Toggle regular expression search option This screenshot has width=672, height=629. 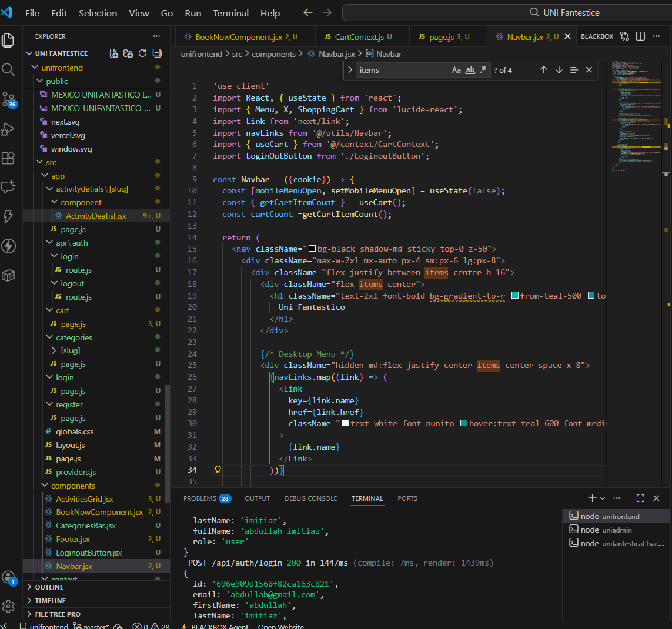[483, 70]
